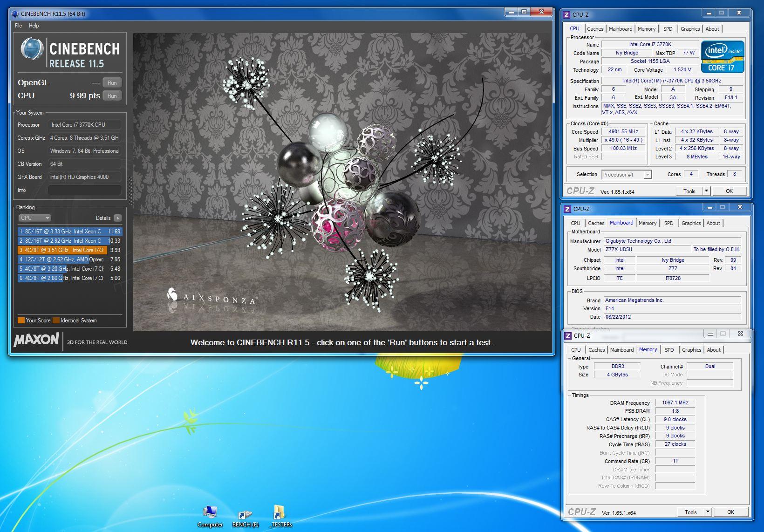Click the CPU-Z Z icon in the CPU window title bar
Image resolution: width=764 pixels, height=532 pixels.
[x=567, y=14]
